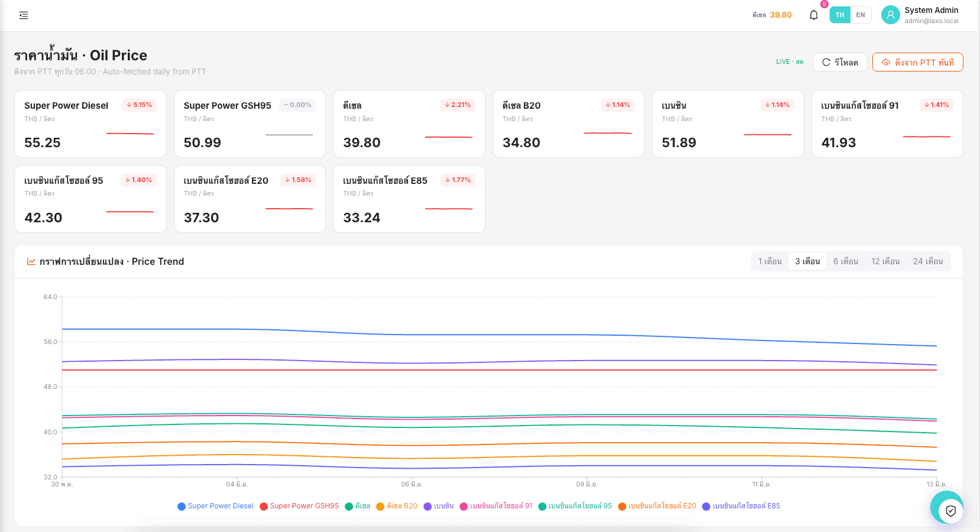The height and width of the screenshot is (532, 980).
Task: Click the 56.0 y-axis label
Action: pos(50,342)
